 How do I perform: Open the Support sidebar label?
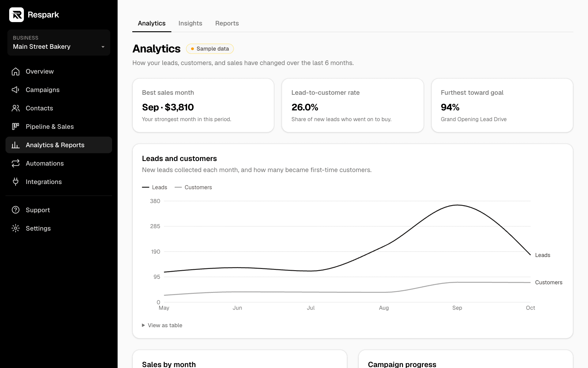[38, 210]
